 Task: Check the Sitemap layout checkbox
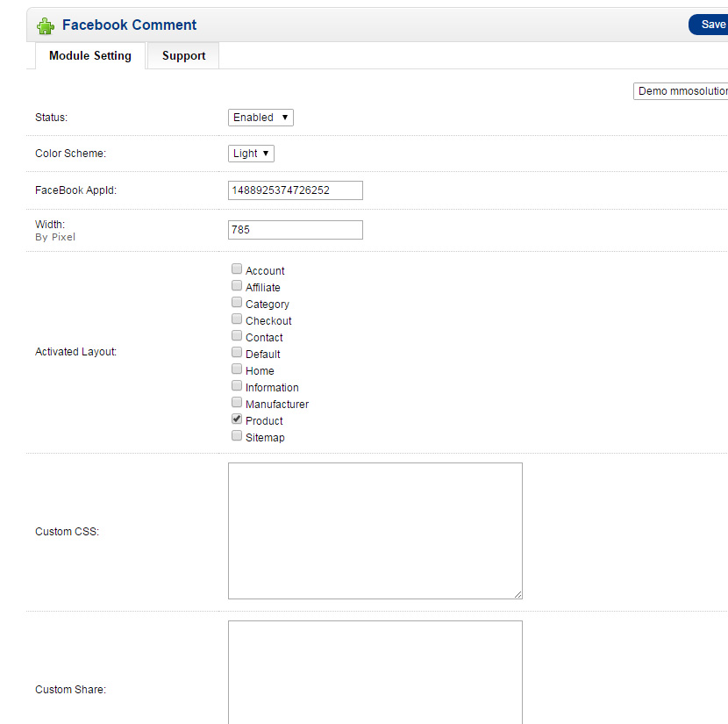[237, 436]
